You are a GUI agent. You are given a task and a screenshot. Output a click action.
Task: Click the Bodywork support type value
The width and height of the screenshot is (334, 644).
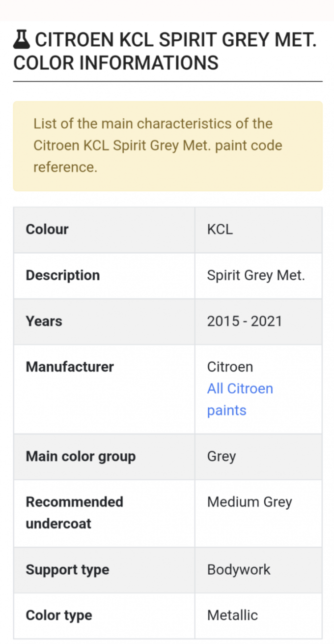point(239,570)
